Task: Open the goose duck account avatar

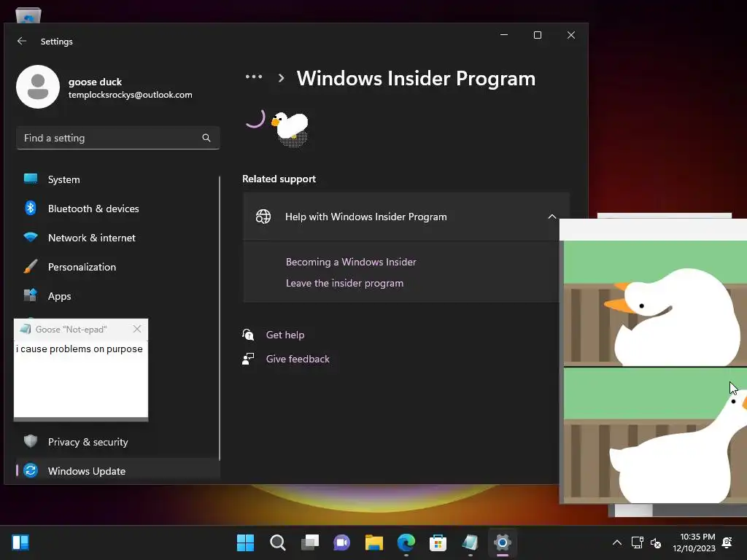Action: [x=38, y=87]
